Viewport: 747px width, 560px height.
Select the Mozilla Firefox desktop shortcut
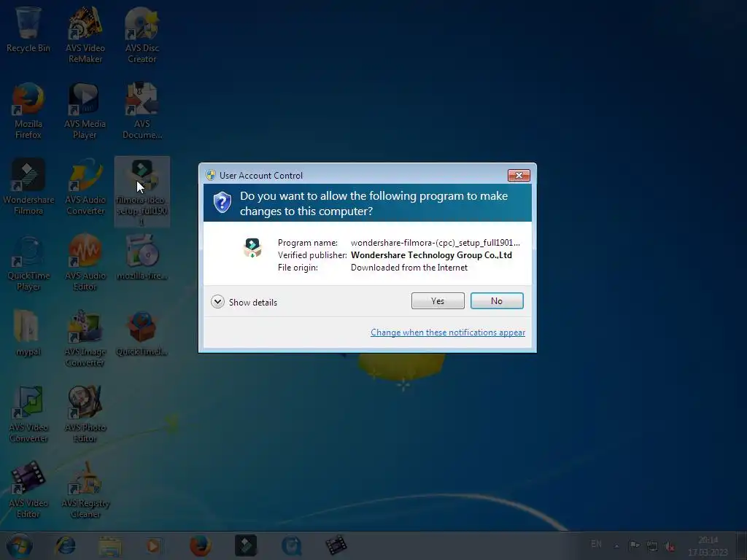pyautogui.click(x=28, y=111)
